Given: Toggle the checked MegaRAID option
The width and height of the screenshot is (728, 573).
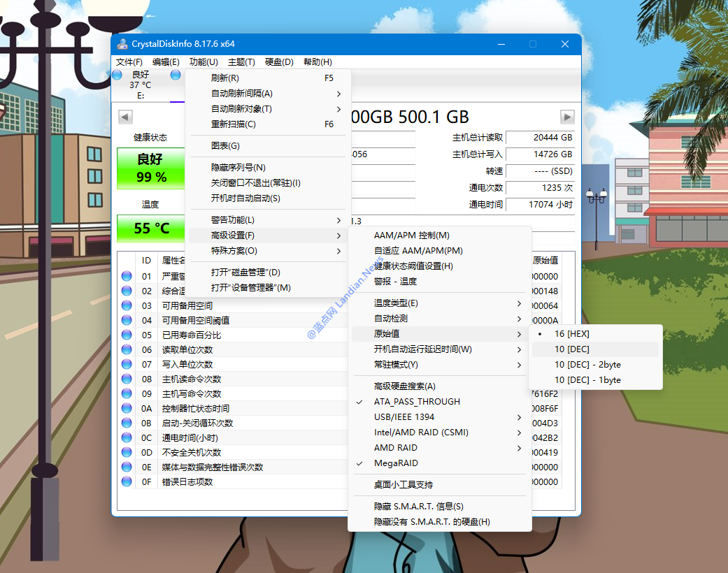Looking at the screenshot, I should tap(439, 463).
